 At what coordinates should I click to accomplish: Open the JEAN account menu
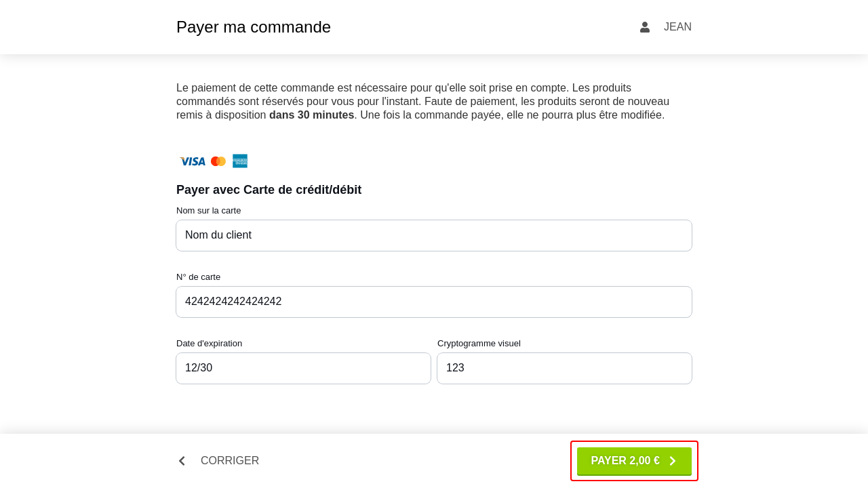pos(677,27)
